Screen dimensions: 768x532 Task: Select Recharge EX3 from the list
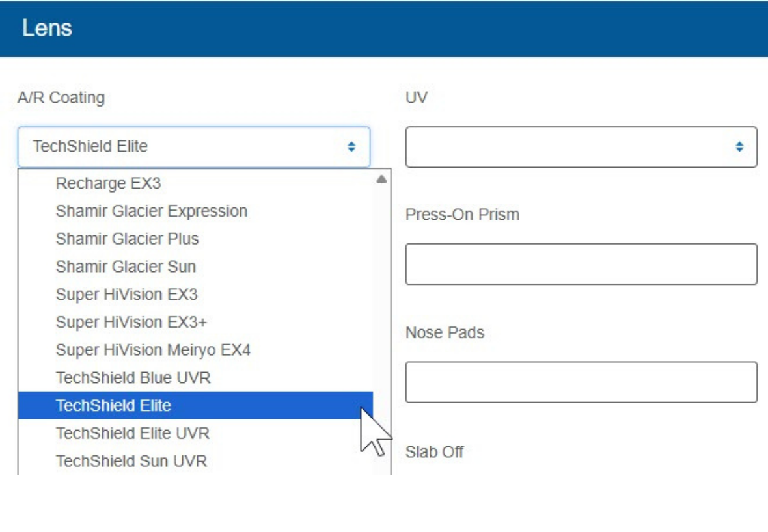click(108, 183)
